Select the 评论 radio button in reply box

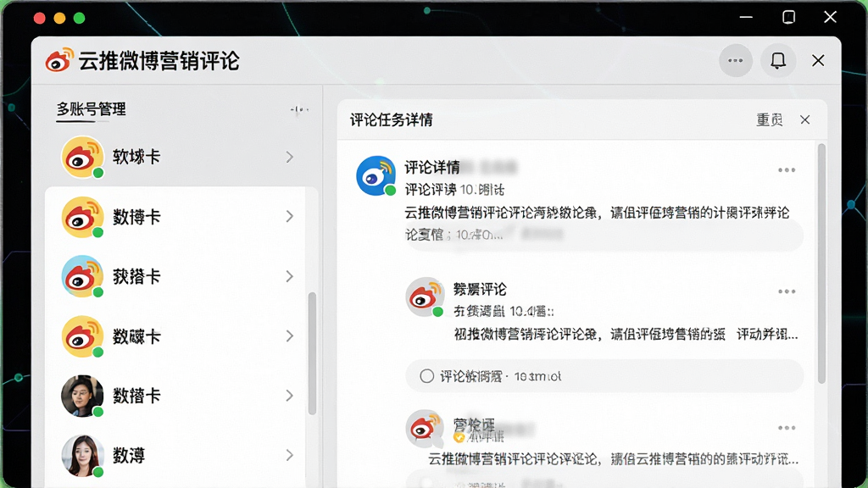pyautogui.click(x=426, y=376)
